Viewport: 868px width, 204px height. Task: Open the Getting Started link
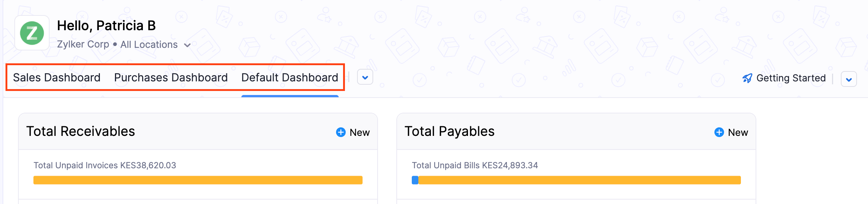[x=791, y=78]
